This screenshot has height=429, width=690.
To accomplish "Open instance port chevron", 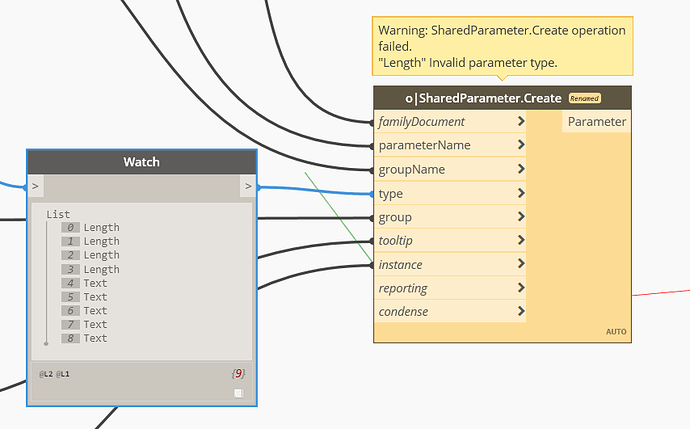I will click(x=521, y=264).
